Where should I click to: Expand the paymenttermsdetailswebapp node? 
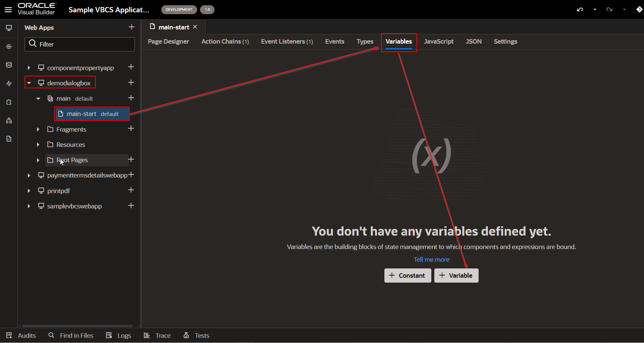29,175
